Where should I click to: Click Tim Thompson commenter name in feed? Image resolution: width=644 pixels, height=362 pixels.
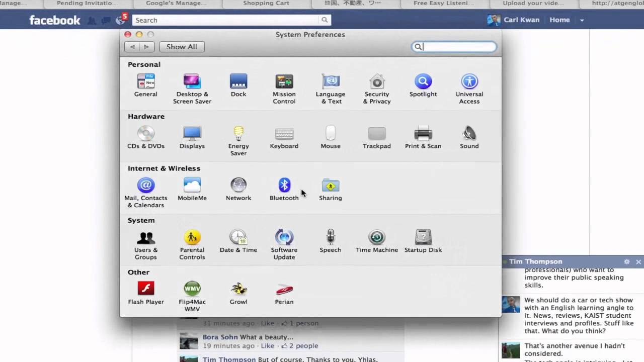tap(229, 359)
